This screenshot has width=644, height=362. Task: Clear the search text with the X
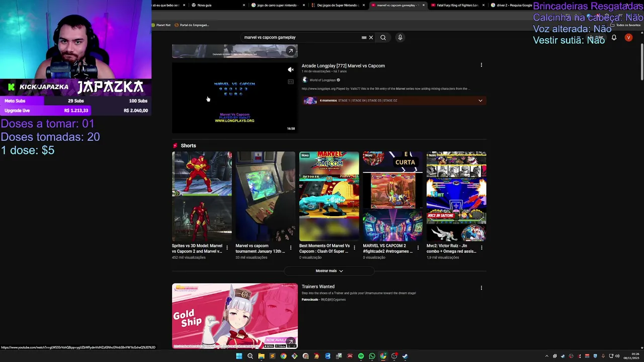(371, 37)
